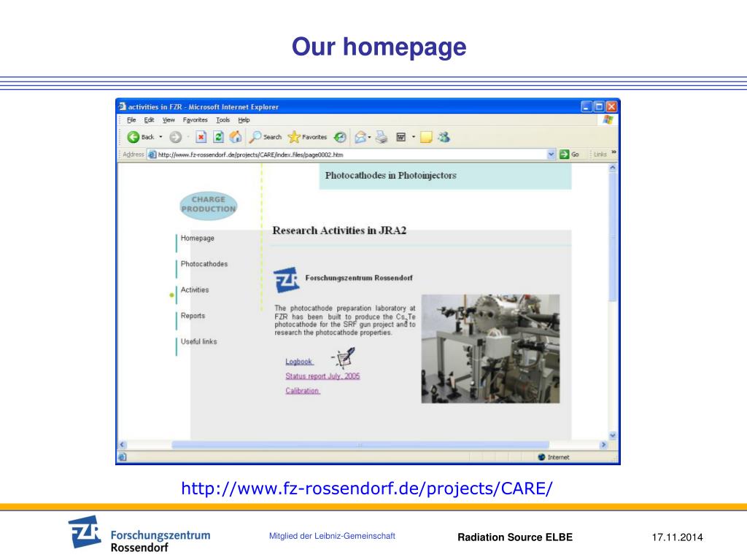
Task: Click the Links toolbar label
Action: coord(600,155)
